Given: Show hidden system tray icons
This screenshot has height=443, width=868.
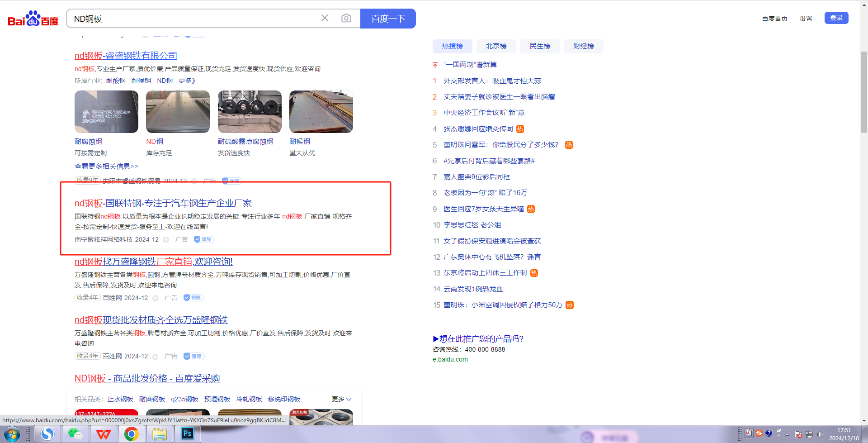Looking at the screenshot, I should pos(787,435).
